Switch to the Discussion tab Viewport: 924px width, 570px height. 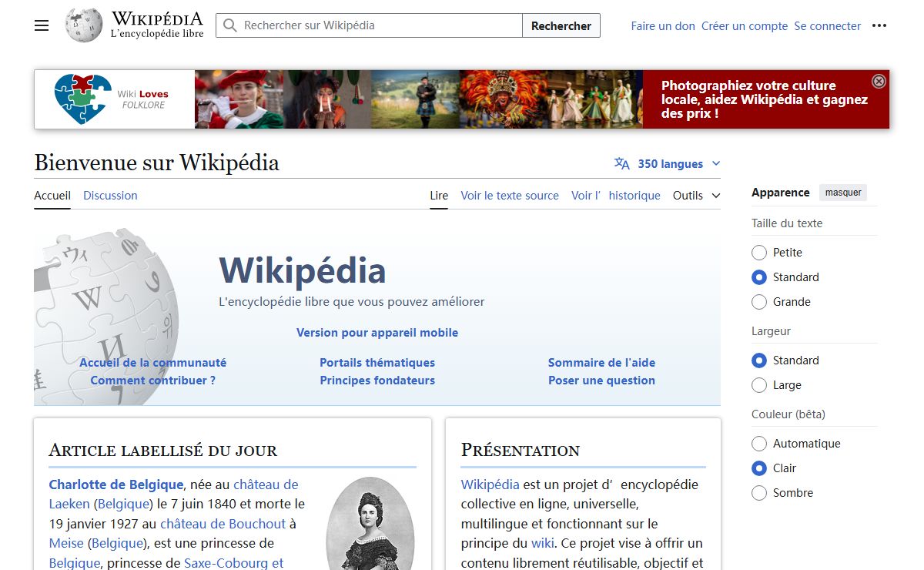[110, 196]
